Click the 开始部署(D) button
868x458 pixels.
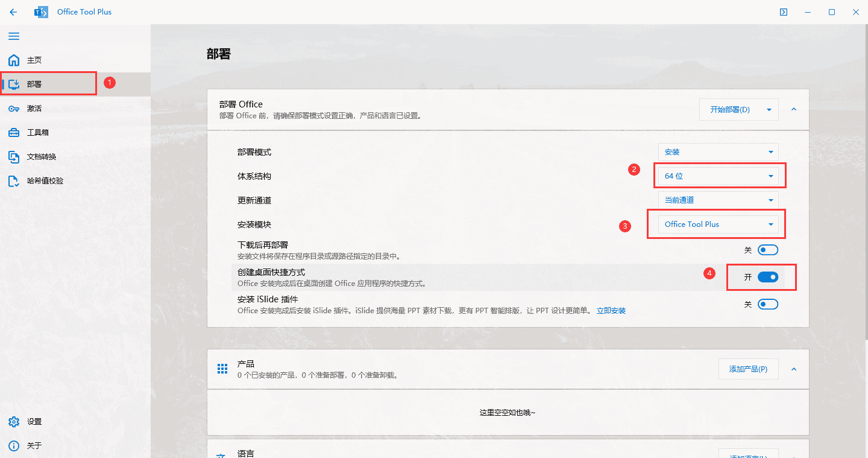point(730,110)
